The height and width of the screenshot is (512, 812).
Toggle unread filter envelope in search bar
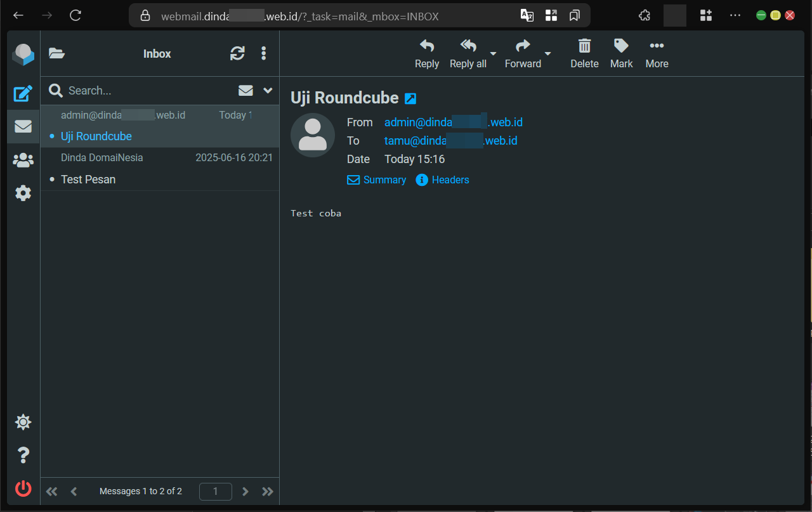coord(246,91)
